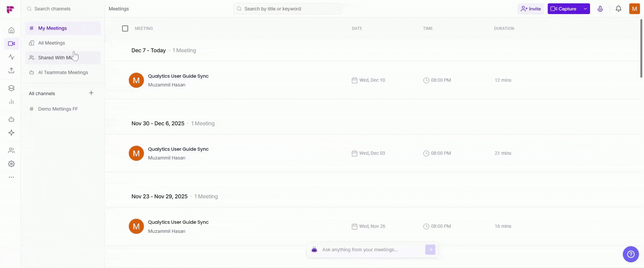Select AI Teammate Meetings

click(63, 72)
